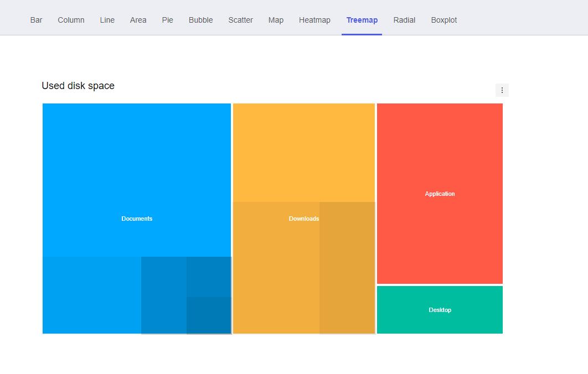Screen dimensions: 588x374
Task: Select the Scatter tab
Action: point(240,20)
